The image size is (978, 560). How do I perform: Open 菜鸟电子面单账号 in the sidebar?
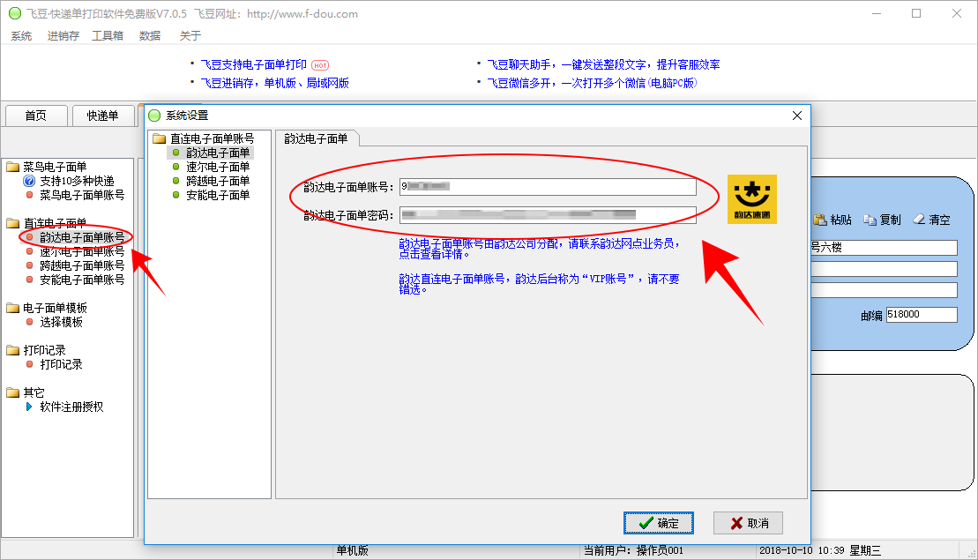pyautogui.click(x=82, y=195)
